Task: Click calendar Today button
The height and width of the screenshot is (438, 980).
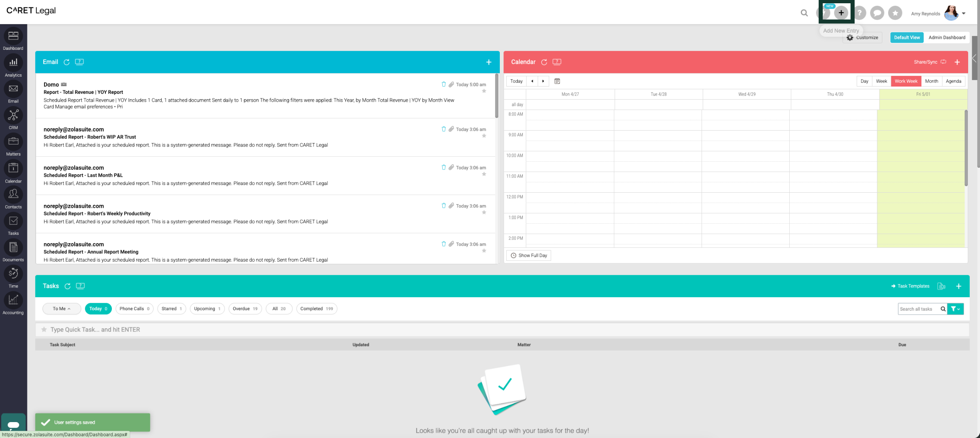Action: click(x=516, y=81)
